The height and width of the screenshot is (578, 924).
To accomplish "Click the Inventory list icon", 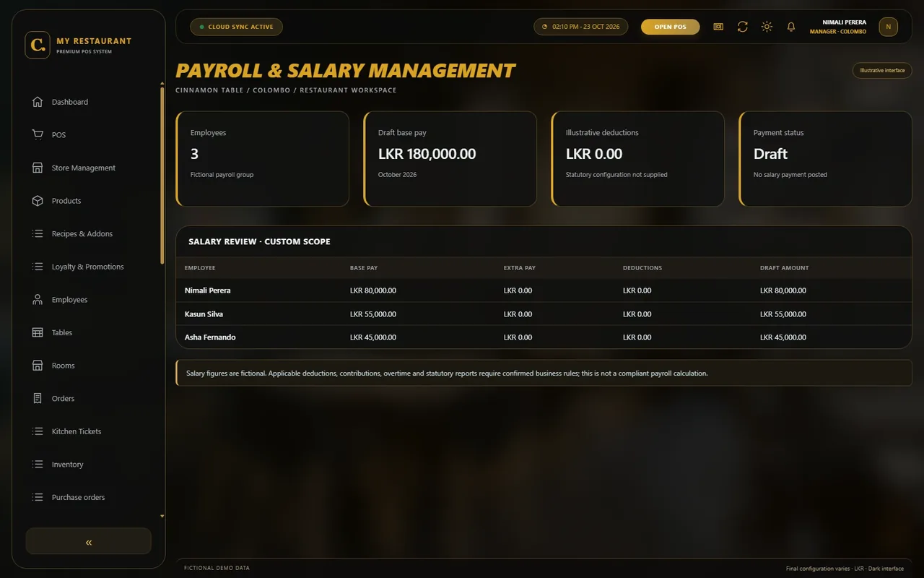I will (38, 465).
